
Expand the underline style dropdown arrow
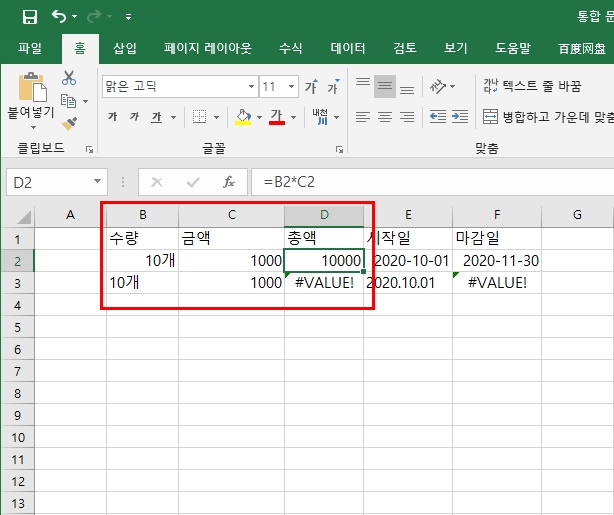pyautogui.click(x=173, y=117)
